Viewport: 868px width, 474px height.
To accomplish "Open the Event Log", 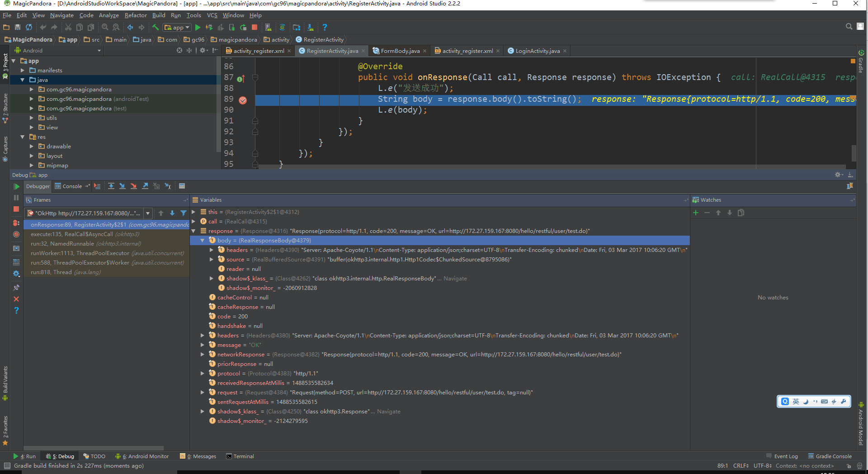I will (782, 456).
